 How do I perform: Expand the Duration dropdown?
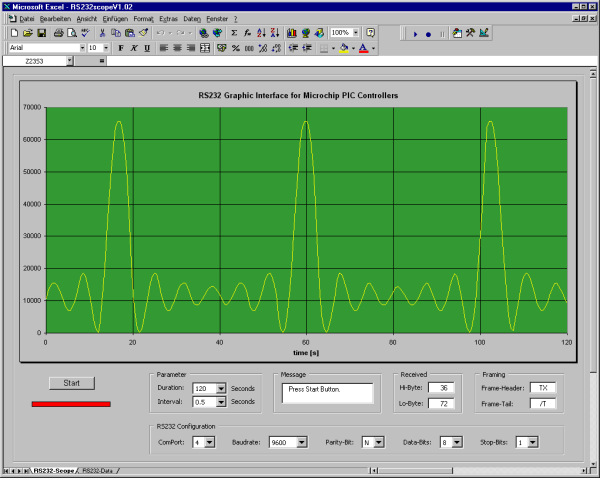[222, 388]
